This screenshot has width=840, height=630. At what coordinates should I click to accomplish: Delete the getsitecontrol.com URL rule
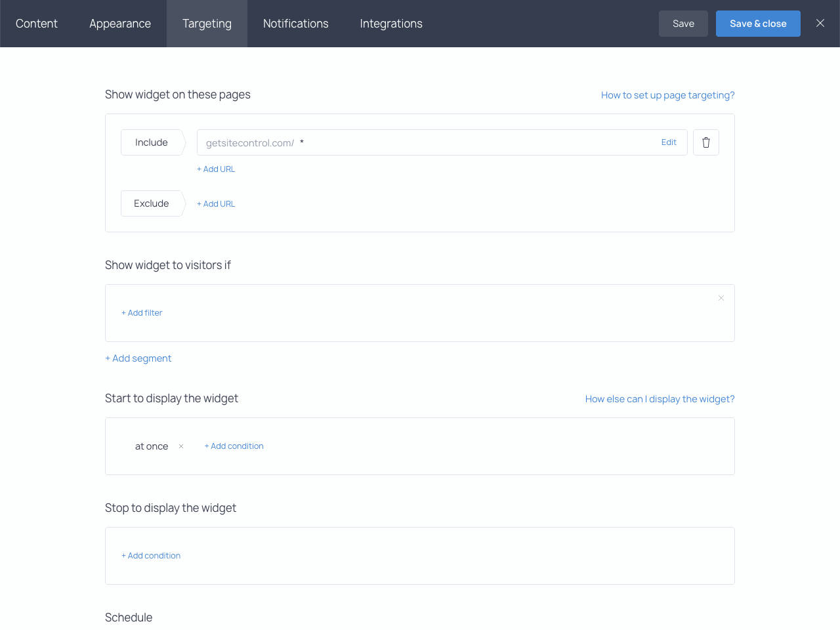coord(705,142)
